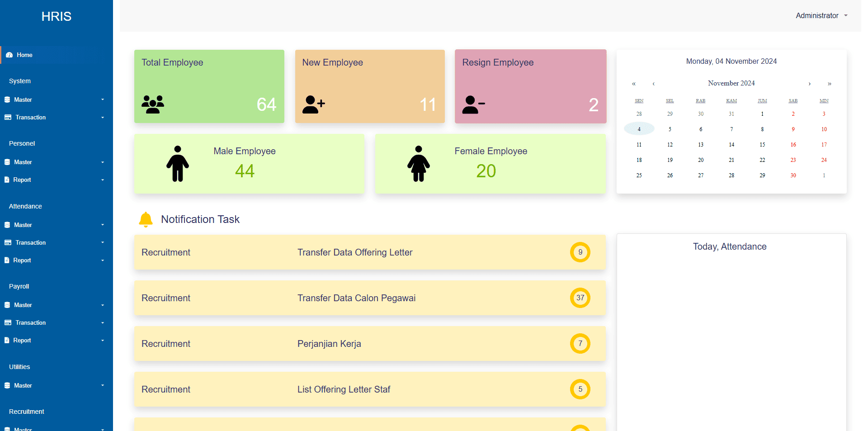Expand the Master menu under System
868x431 pixels.
[x=54, y=99]
